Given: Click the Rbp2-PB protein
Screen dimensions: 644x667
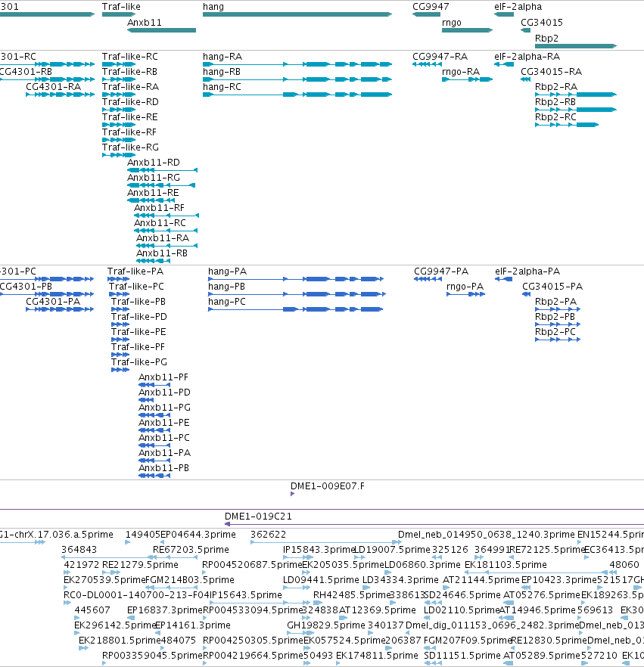Looking at the screenshot, I should pos(558,324).
